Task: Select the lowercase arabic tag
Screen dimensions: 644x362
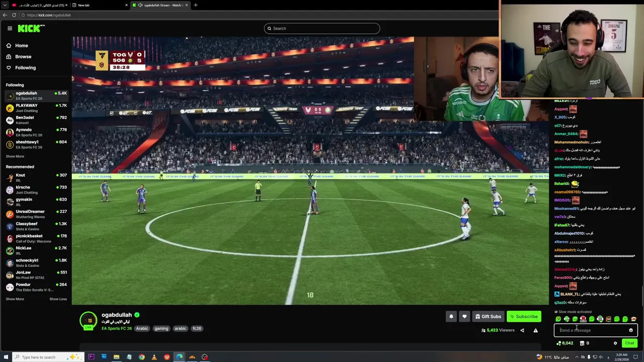Action: [181, 328]
